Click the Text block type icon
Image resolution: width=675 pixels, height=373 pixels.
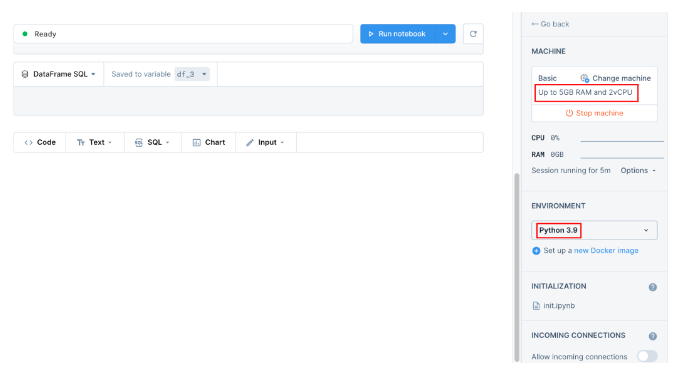(x=81, y=143)
